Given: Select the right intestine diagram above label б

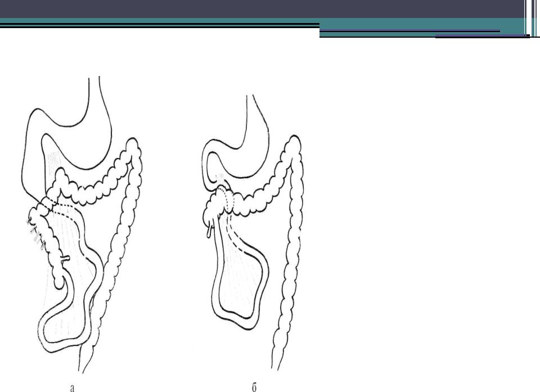Looking at the screenshot, I should click(253, 233).
